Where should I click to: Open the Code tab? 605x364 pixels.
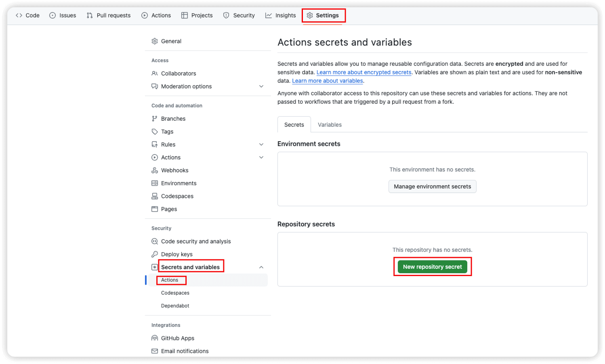[27, 15]
